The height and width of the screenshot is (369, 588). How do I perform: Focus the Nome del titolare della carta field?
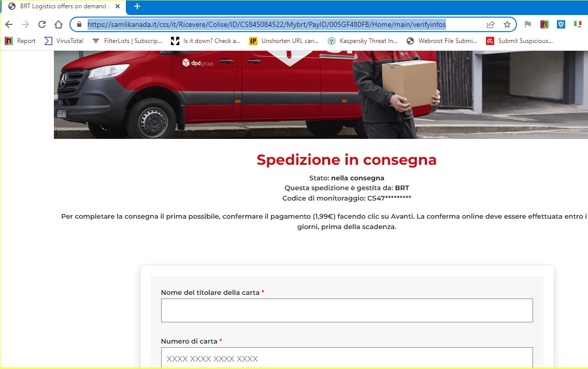pyautogui.click(x=347, y=310)
